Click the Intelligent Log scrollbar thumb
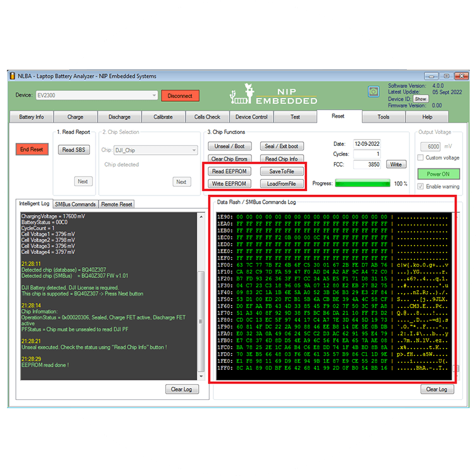 pos(201,321)
